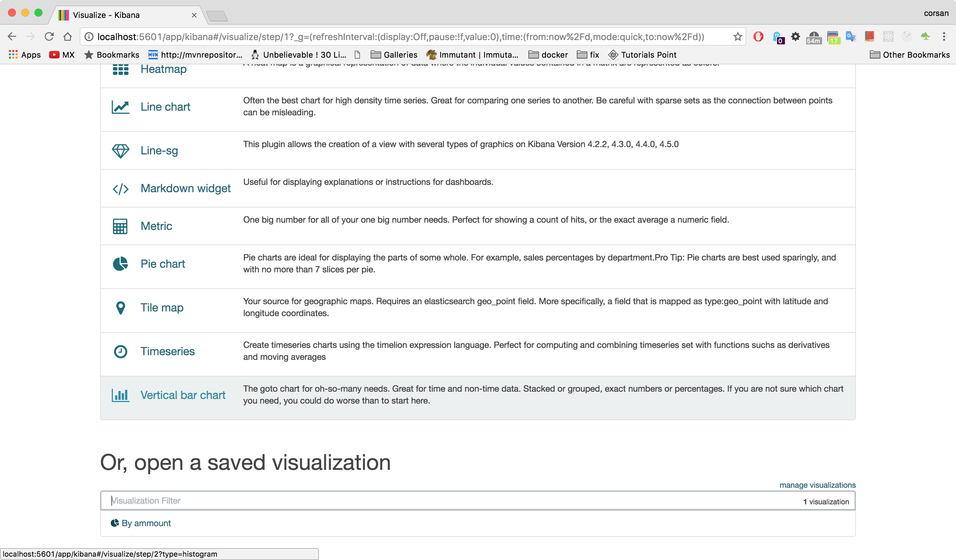Image resolution: width=956 pixels, height=560 pixels.
Task: Click the '1 visualization' count text
Action: tap(826, 502)
